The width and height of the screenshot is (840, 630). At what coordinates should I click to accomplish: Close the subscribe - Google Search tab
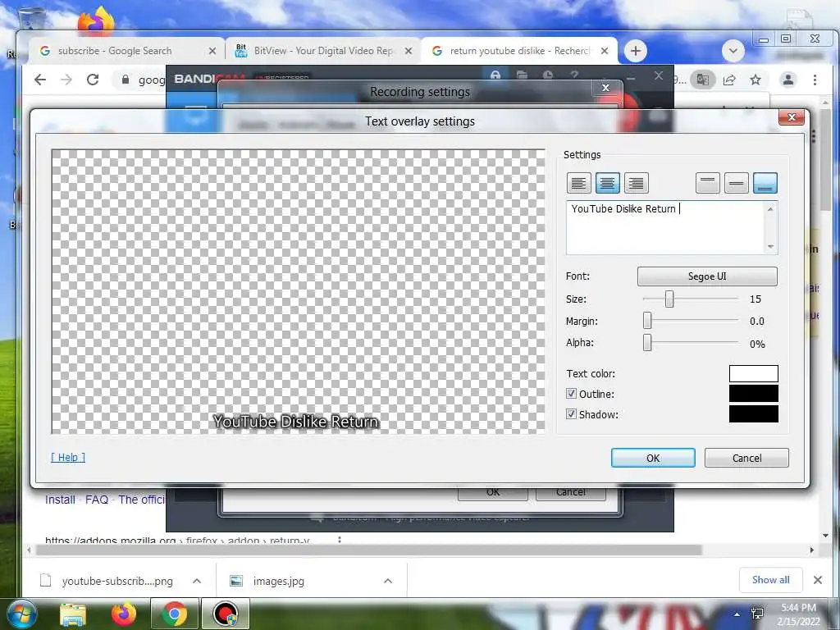pyautogui.click(x=212, y=51)
